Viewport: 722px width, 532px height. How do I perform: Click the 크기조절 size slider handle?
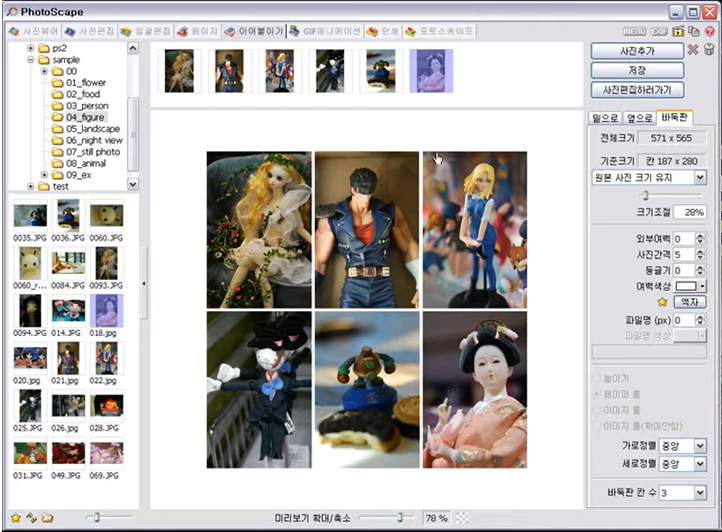click(x=645, y=195)
